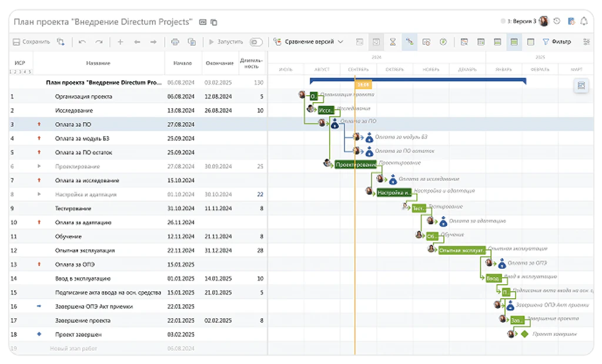Click the ИСР column header
The width and height of the screenshot is (602, 364).
pos(20,62)
